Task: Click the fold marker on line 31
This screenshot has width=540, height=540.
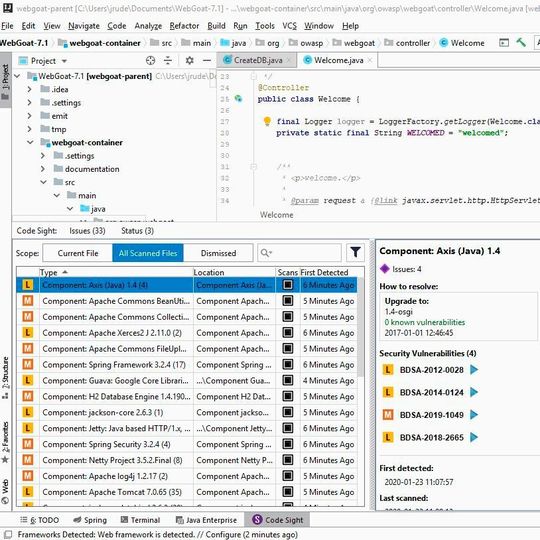Action: (x=253, y=167)
